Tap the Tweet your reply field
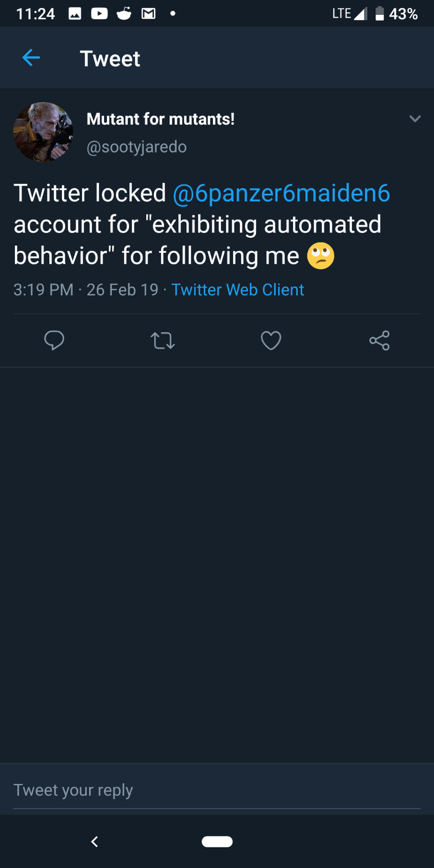434x868 pixels. tap(217, 790)
